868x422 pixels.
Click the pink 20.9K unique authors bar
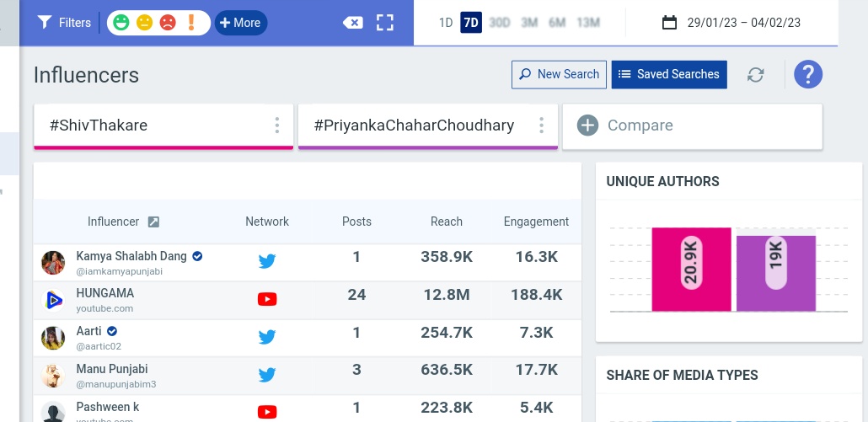pyautogui.click(x=691, y=270)
